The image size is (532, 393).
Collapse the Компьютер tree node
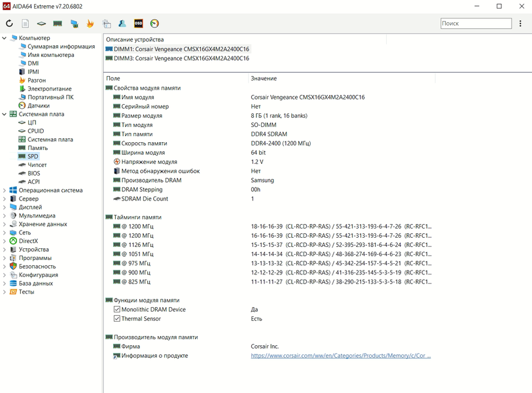pos(4,38)
